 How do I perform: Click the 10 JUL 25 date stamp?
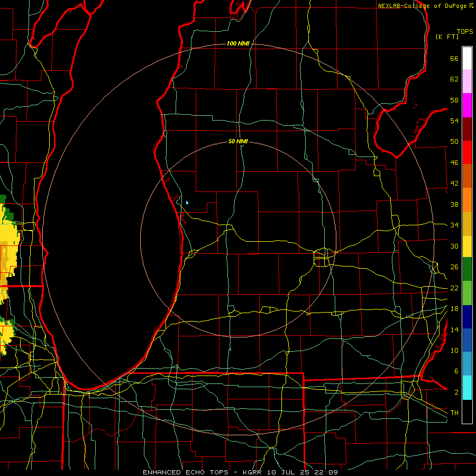point(288,472)
